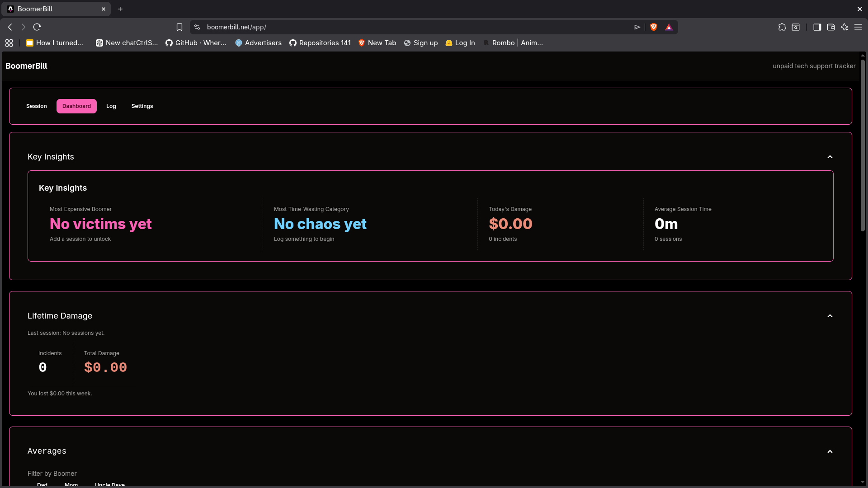Open the Settings tab
Viewport: 868px width, 488px height.
(x=142, y=106)
